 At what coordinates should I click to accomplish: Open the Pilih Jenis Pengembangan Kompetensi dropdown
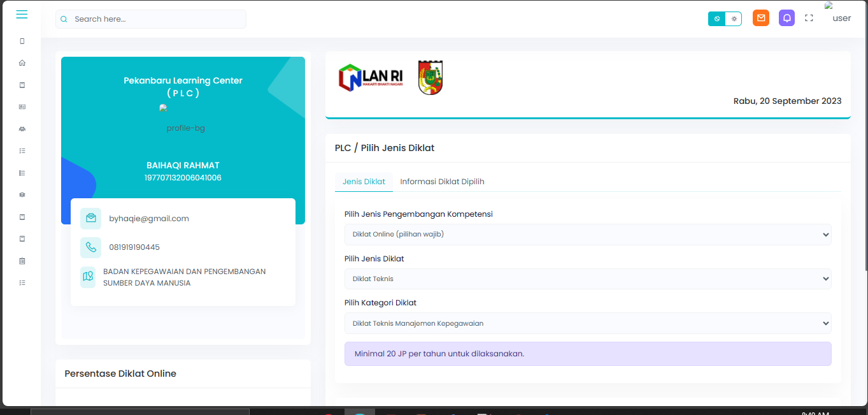click(x=587, y=234)
